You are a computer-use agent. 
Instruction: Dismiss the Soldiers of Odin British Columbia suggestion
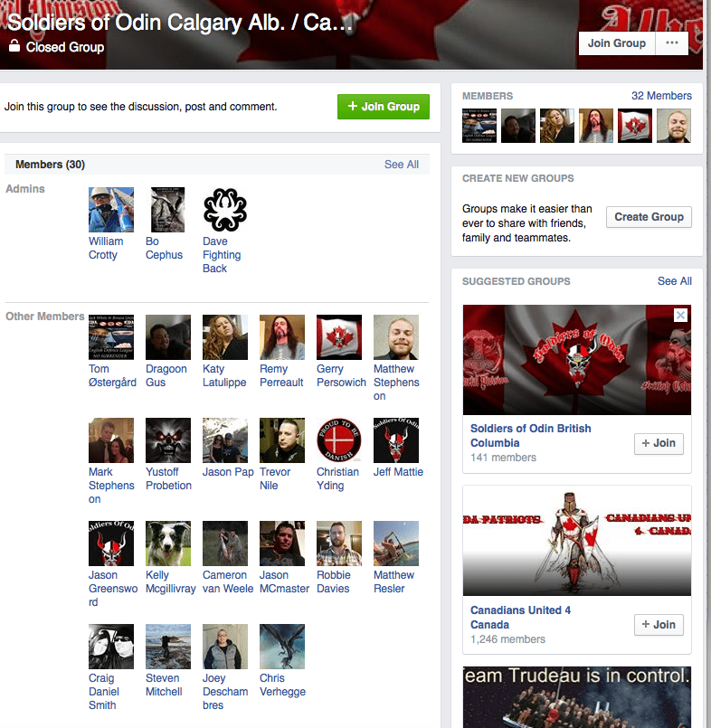point(681,315)
